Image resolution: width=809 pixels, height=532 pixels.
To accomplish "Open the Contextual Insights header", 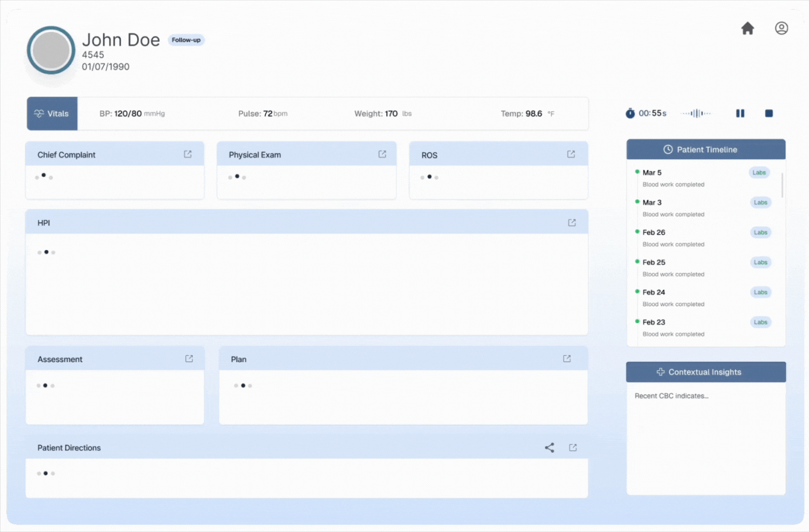I will click(705, 372).
